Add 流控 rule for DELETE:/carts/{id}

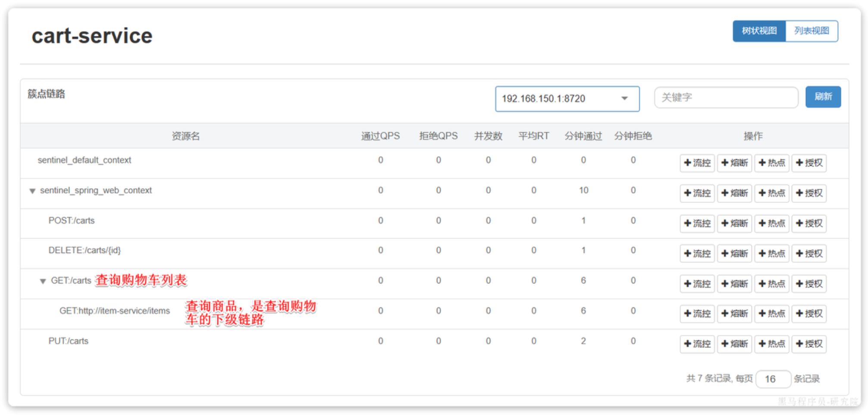point(697,253)
